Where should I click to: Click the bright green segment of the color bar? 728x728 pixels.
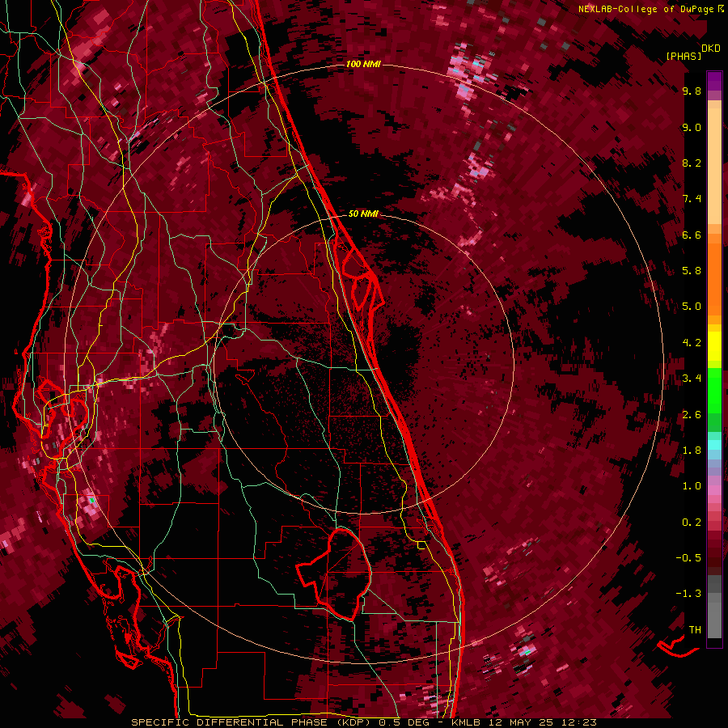(714, 390)
